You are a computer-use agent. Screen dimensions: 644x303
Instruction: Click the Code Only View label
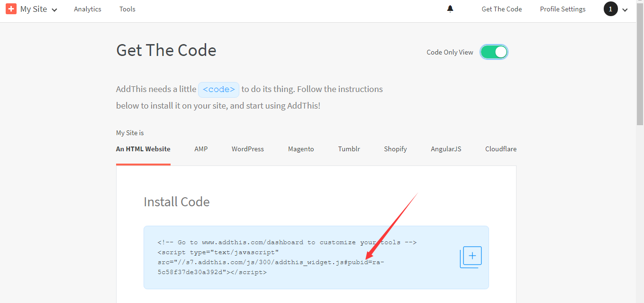pyautogui.click(x=450, y=52)
